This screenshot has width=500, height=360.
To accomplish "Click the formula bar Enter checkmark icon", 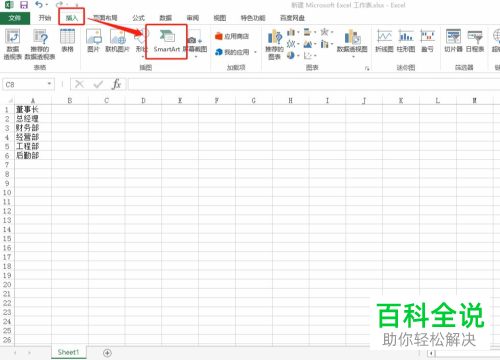I will coord(98,84).
